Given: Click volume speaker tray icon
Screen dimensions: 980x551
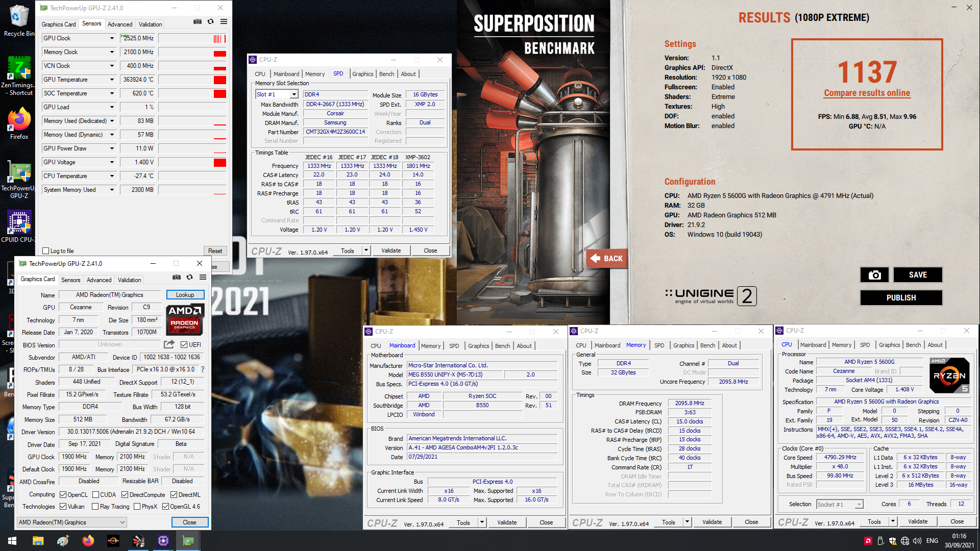Looking at the screenshot, I should (x=917, y=541).
